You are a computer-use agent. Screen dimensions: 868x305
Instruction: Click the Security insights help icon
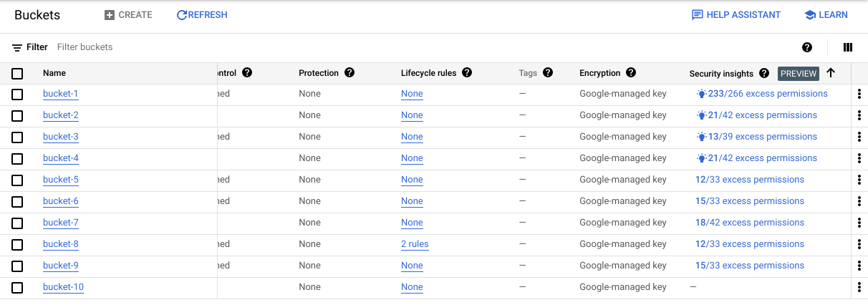pyautogui.click(x=764, y=73)
